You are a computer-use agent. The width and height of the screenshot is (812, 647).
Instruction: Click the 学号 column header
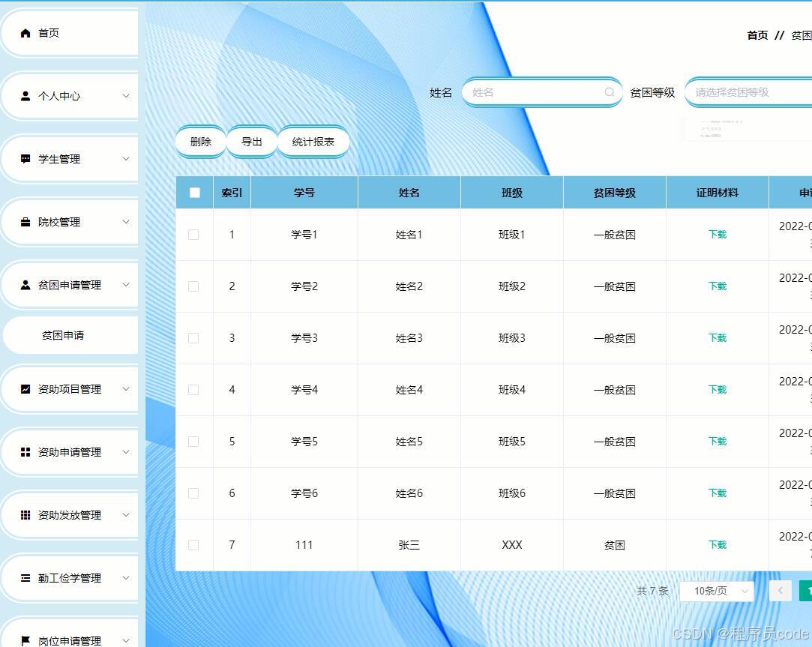point(304,193)
